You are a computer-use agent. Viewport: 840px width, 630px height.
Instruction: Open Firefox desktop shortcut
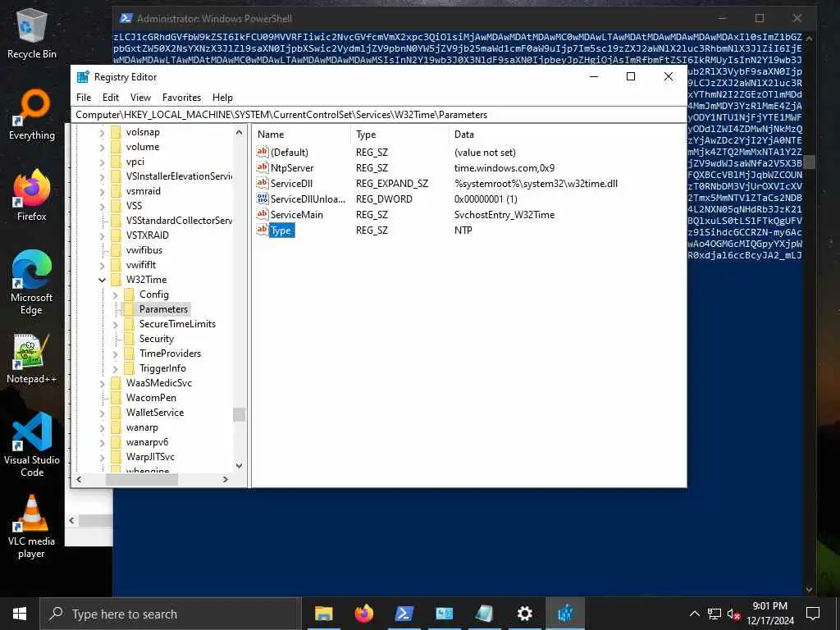tap(32, 195)
